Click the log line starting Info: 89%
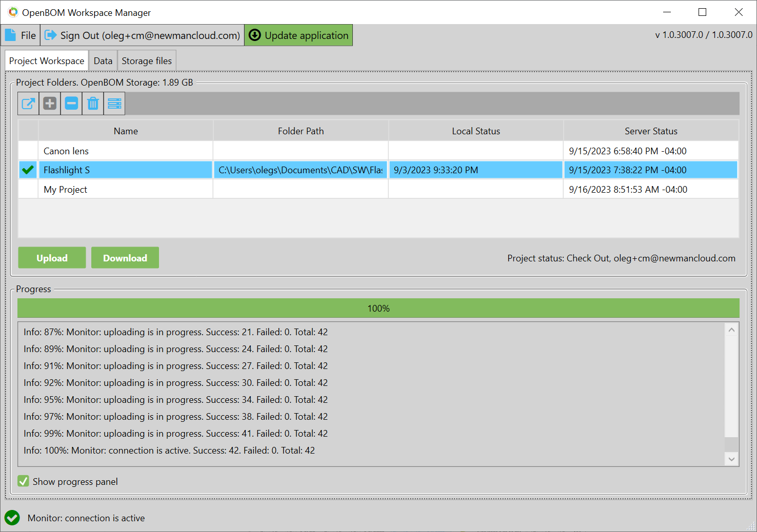Screen dimensions: 757x532 175,349
